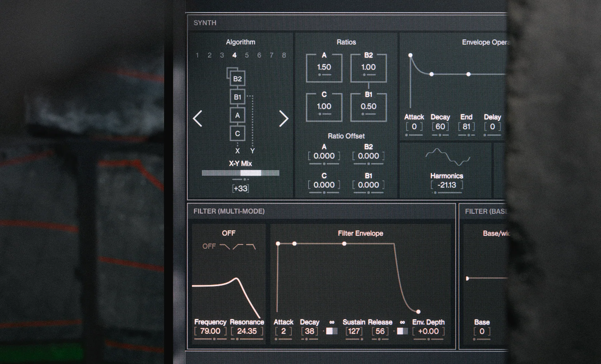601x364 pixels.
Task: Select algorithm number 2
Action: [x=210, y=55]
